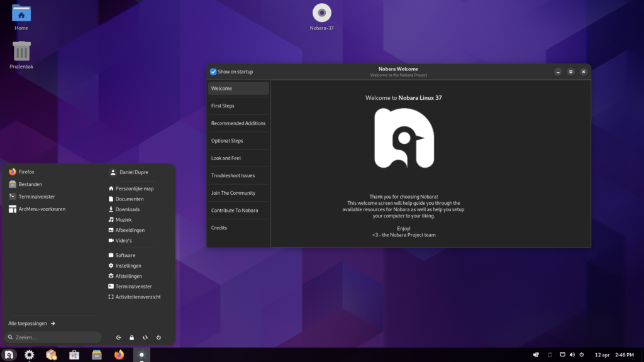Uncheck the Show on startup checkbox
The height and width of the screenshot is (362, 644).
click(x=213, y=72)
